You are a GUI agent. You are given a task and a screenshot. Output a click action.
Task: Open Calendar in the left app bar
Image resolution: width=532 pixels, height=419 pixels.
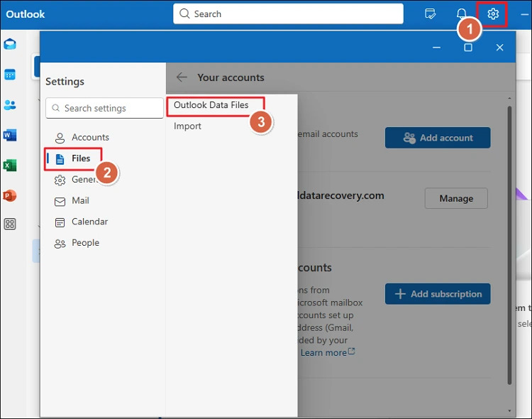pyautogui.click(x=10, y=75)
